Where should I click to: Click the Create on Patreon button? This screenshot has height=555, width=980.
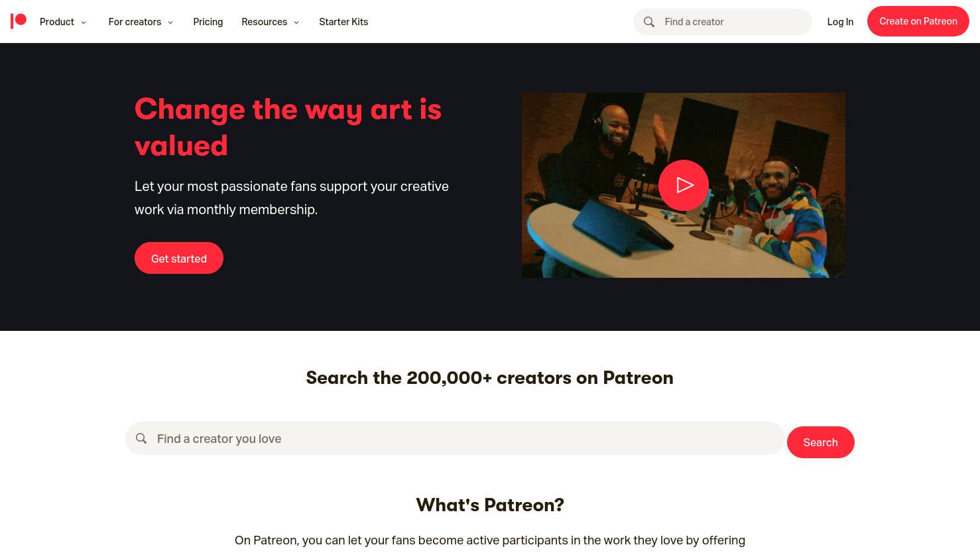(x=918, y=21)
